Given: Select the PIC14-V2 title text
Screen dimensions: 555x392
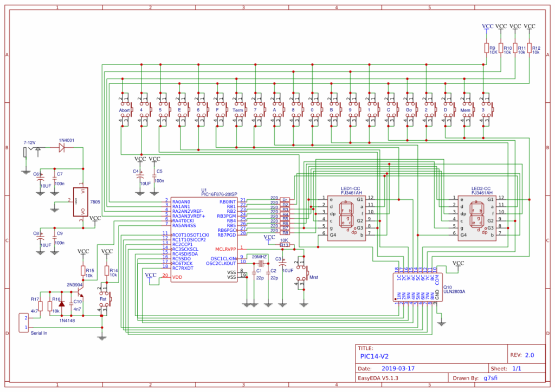Looking at the screenshot, I should 375,357.
